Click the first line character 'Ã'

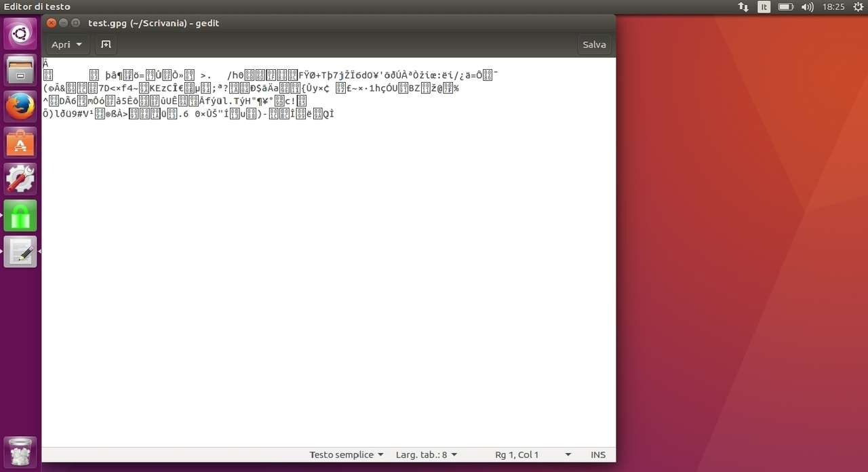pyautogui.click(x=45, y=64)
